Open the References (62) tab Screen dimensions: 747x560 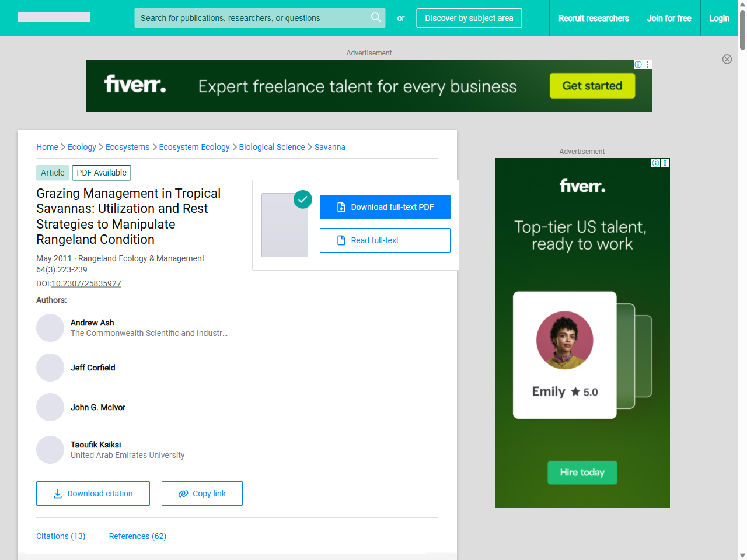(138, 536)
